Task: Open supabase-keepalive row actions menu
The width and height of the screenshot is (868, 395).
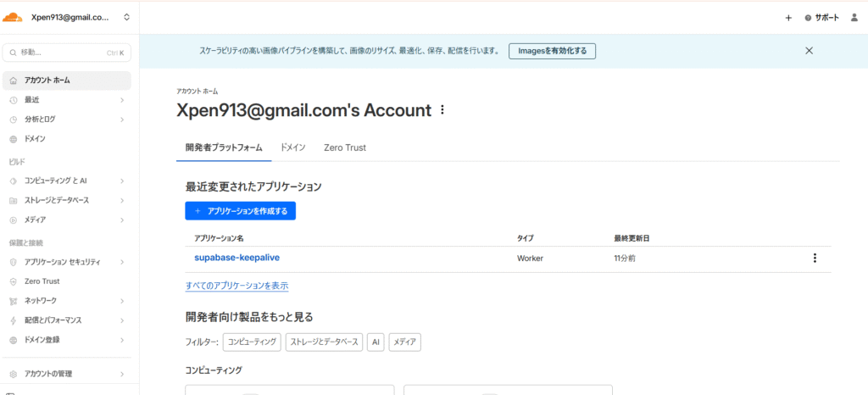Action: [815, 258]
